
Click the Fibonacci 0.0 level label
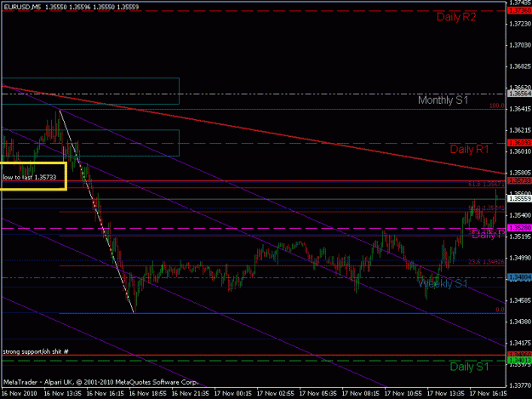500,310
